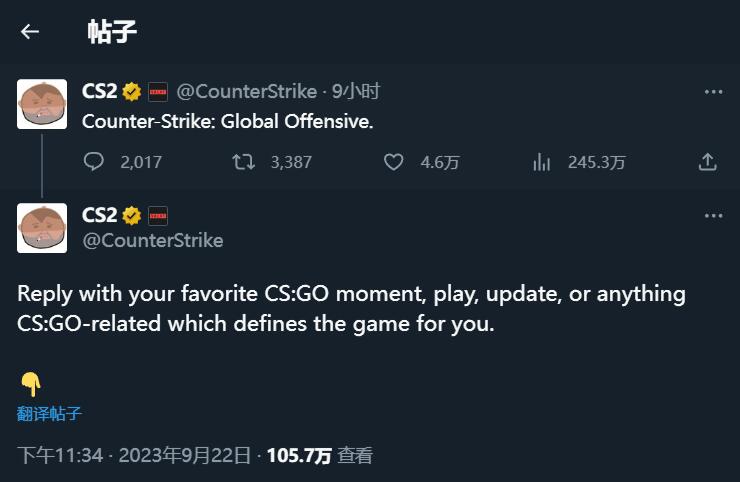
Task: Like the first CS2 post
Action: pos(393,162)
